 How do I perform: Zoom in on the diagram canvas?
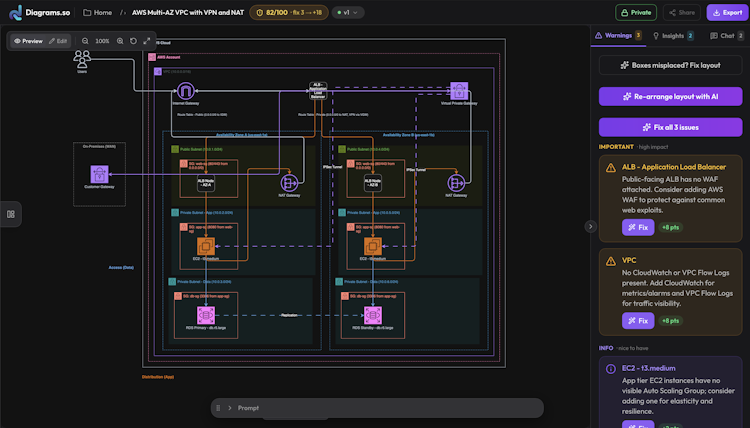coord(120,41)
